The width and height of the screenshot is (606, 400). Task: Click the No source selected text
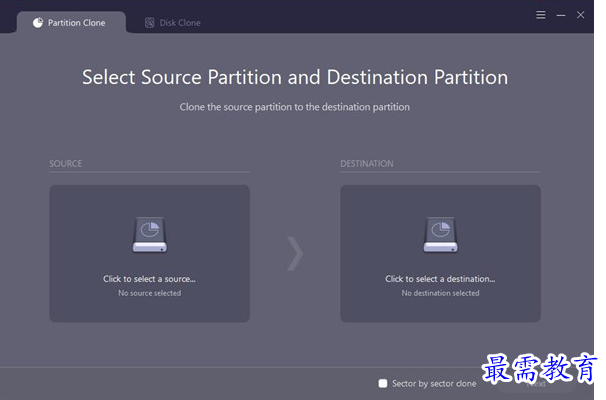(150, 293)
